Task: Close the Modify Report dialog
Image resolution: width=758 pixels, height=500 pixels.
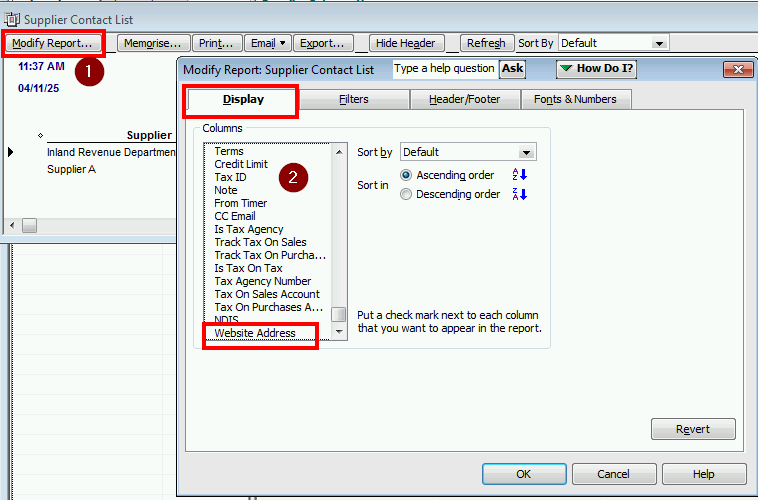Action: tap(738, 69)
